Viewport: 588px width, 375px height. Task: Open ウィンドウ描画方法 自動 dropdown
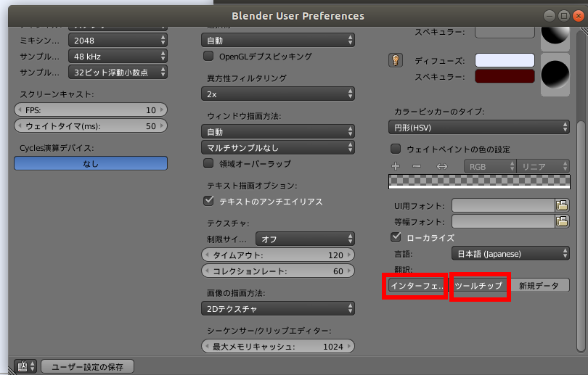(x=278, y=131)
